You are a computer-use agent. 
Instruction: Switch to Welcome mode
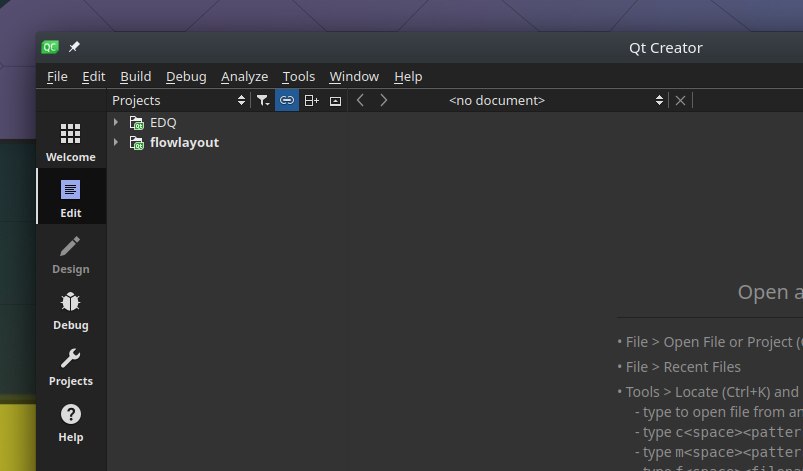71,142
